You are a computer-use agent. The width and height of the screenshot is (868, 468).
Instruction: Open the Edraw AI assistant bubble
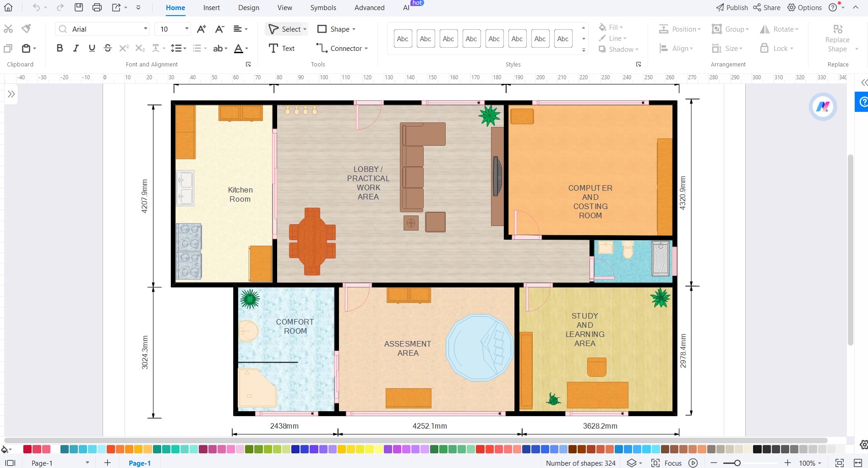point(823,107)
